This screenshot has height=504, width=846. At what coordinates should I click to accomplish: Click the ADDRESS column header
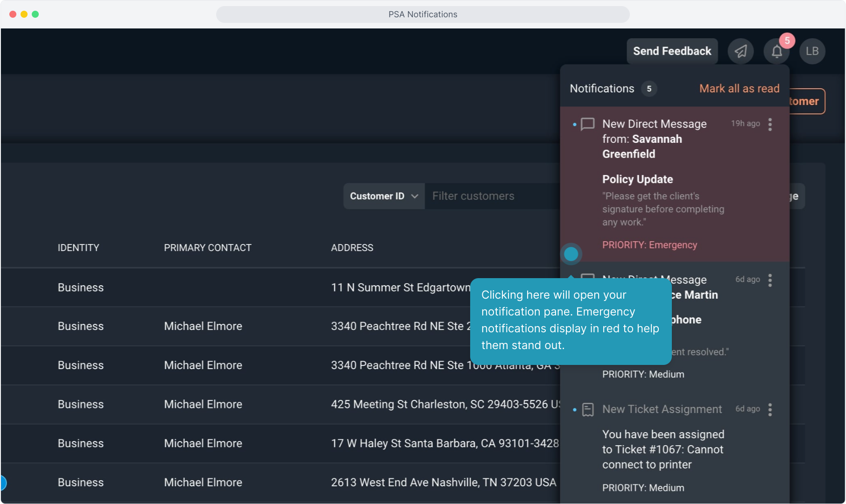(x=352, y=248)
